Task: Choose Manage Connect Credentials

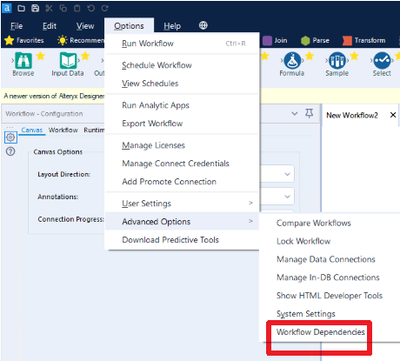Action: coord(182,163)
